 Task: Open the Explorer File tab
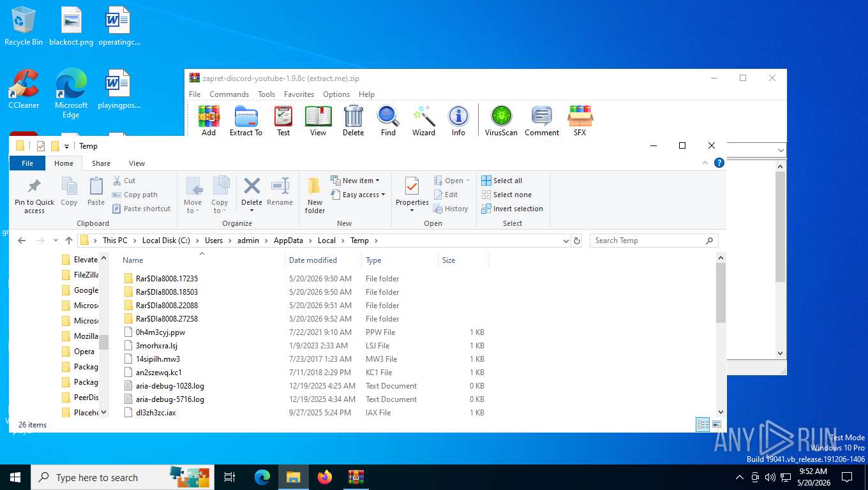click(27, 163)
